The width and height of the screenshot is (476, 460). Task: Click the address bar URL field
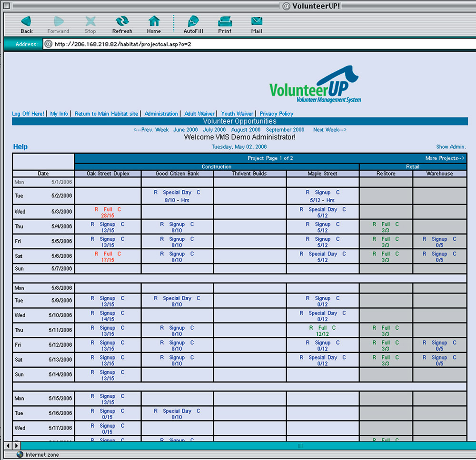pyautogui.click(x=259, y=44)
